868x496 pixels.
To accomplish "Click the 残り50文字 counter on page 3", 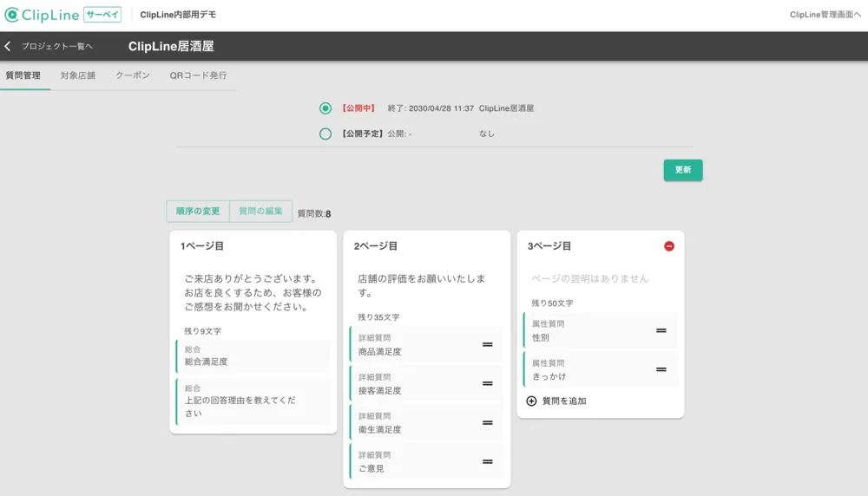I will click(x=552, y=303).
